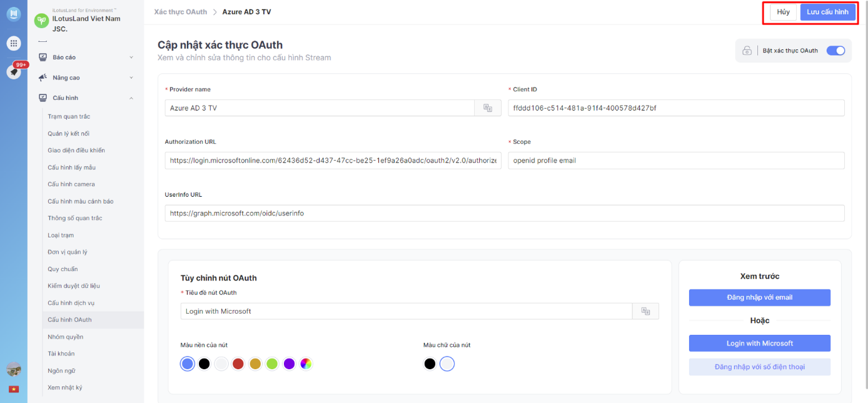Viewport: 868px width, 403px height.
Task: Collapse the Cấu hình menu chevron
Action: [x=131, y=98]
